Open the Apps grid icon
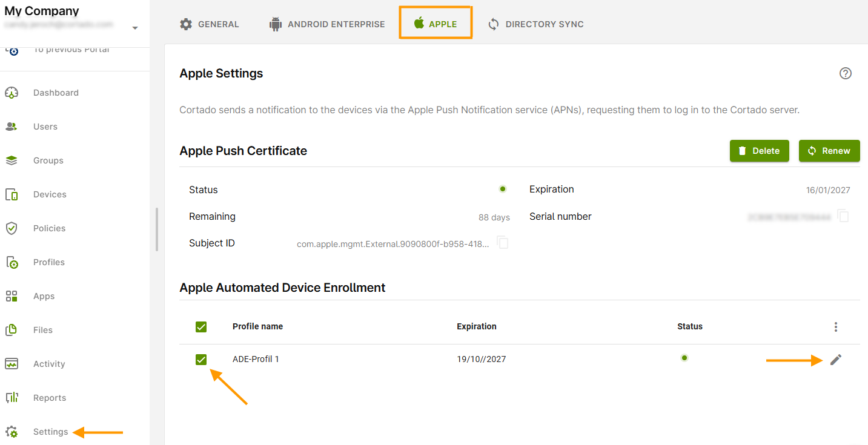The width and height of the screenshot is (868, 445). coord(12,296)
